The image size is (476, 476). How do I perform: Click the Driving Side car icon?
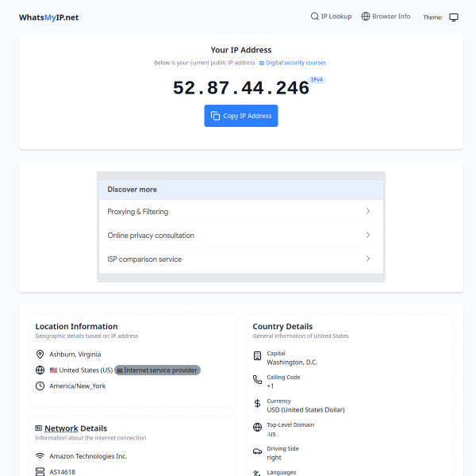click(257, 451)
